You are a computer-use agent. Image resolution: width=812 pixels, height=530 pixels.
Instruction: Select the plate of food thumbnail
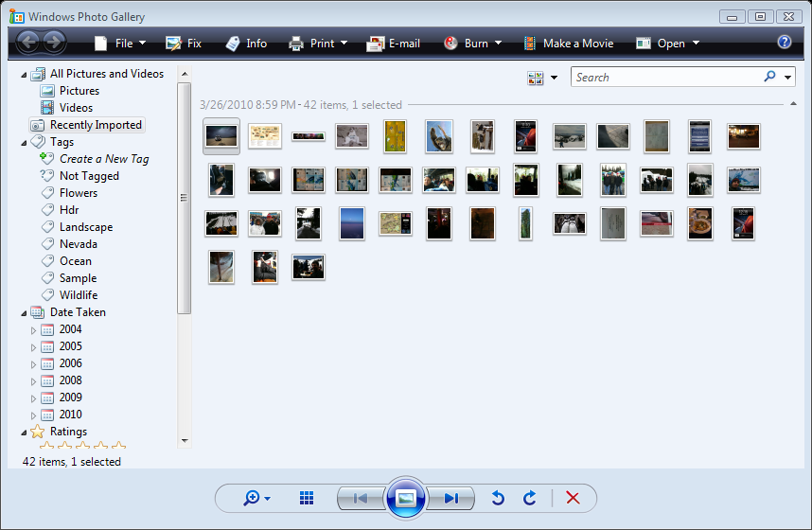point(700,223)
